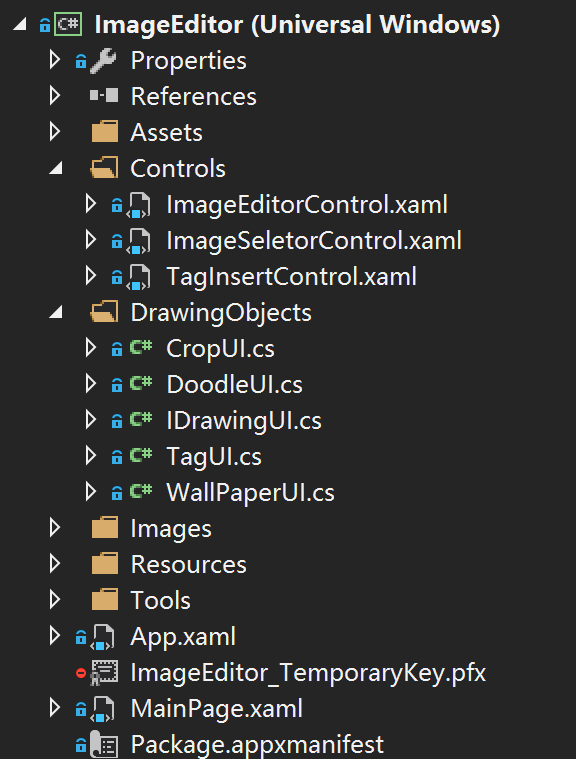Screen dimensions: 576x759
Task: Click the certificate icon for ImageEditor_TemporaryKey.pfx
Action: [x=104, y=673]
